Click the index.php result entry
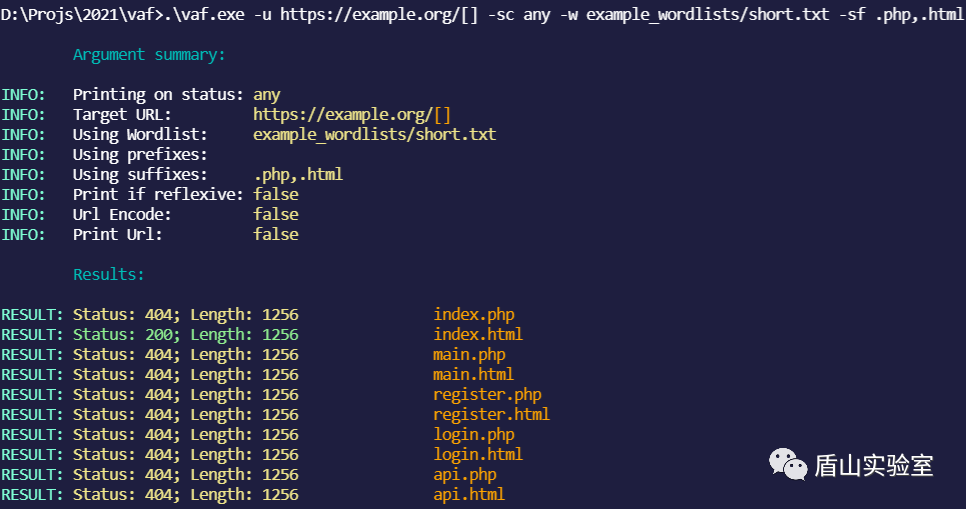This screenshot has width=966, height=509. (x=473, y=314)
